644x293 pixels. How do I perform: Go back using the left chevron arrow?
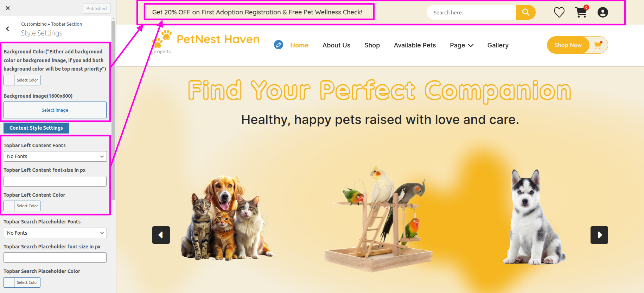point(8,29)
